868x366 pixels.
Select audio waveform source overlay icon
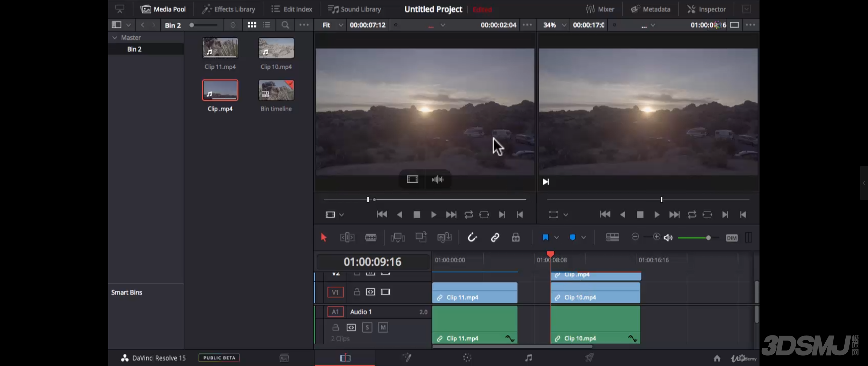point(437,179)
